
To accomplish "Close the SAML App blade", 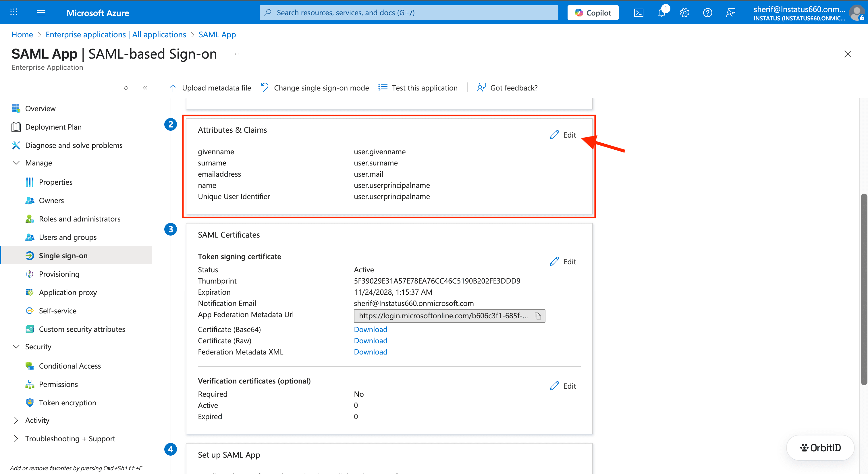I will (847, 54).
